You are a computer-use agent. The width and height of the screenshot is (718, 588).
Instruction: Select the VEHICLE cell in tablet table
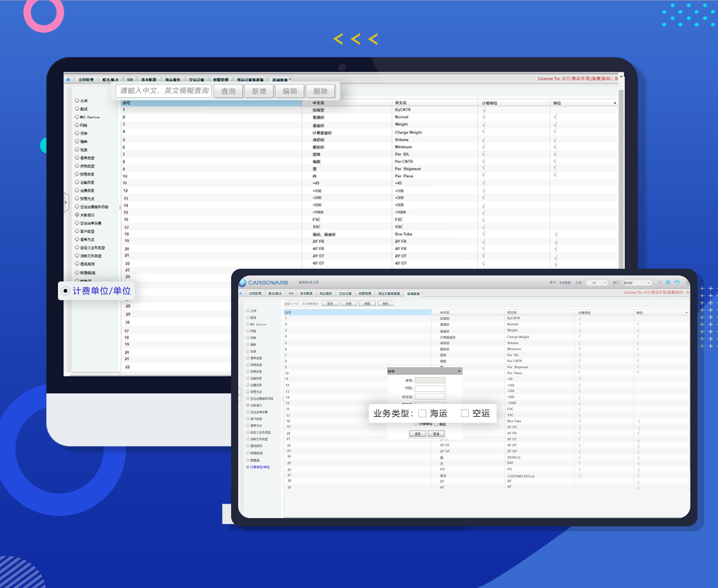[514, 458]
